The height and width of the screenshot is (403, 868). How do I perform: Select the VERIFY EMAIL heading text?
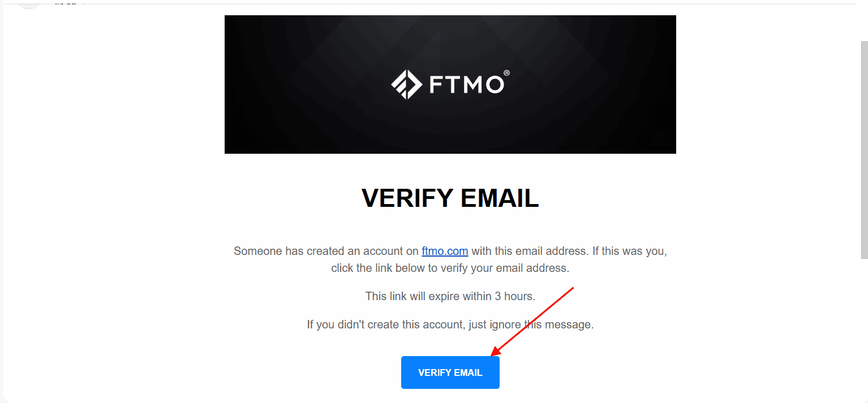(x=450, y=198)
